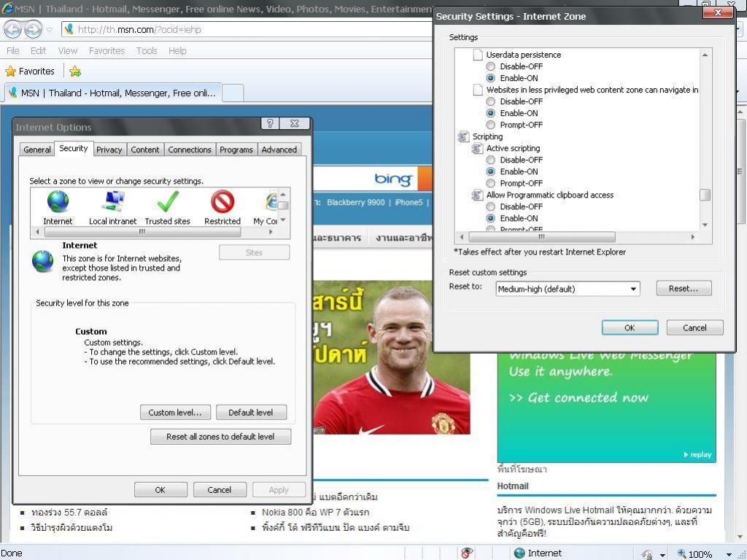Click the Bing logo on MSN page
The height and width of the screenshot is (560, 747).
pos(393,179)
